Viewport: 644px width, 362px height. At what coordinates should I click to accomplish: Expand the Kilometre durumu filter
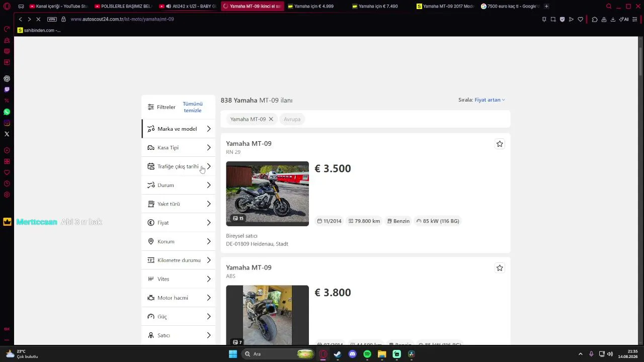click(179, 260)
